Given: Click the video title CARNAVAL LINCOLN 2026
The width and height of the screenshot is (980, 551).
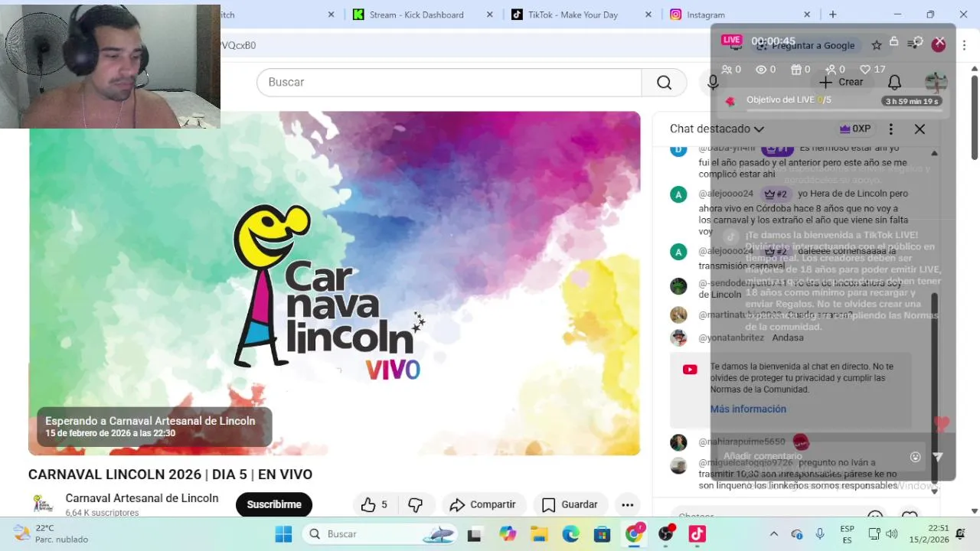Looking at the screenshot, I should (x=170, y=474).
